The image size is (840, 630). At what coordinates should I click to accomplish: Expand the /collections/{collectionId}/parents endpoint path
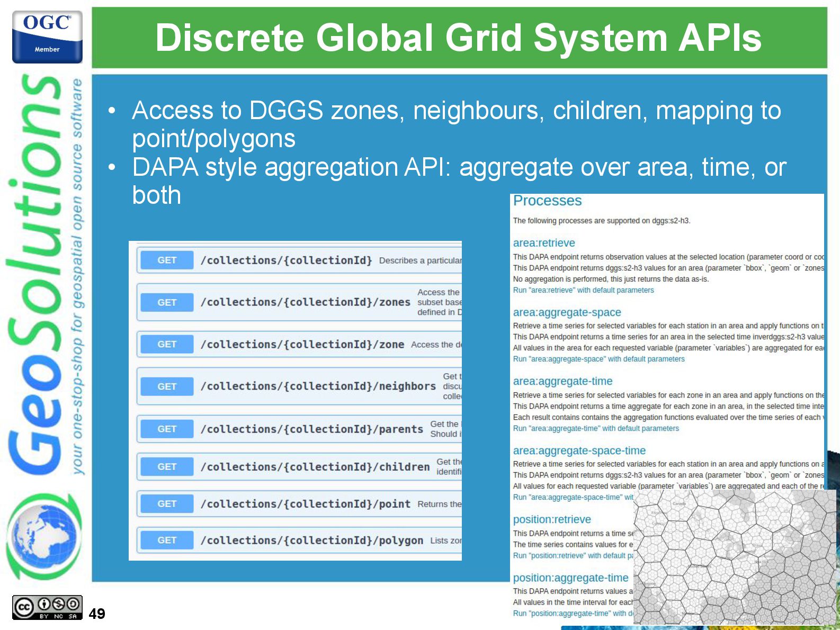click(312, 429)
